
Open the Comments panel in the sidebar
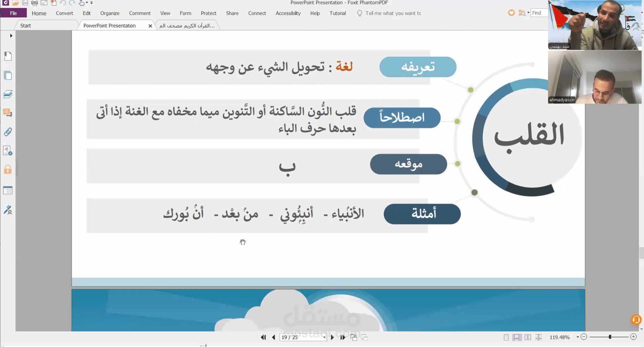[8, 113]
